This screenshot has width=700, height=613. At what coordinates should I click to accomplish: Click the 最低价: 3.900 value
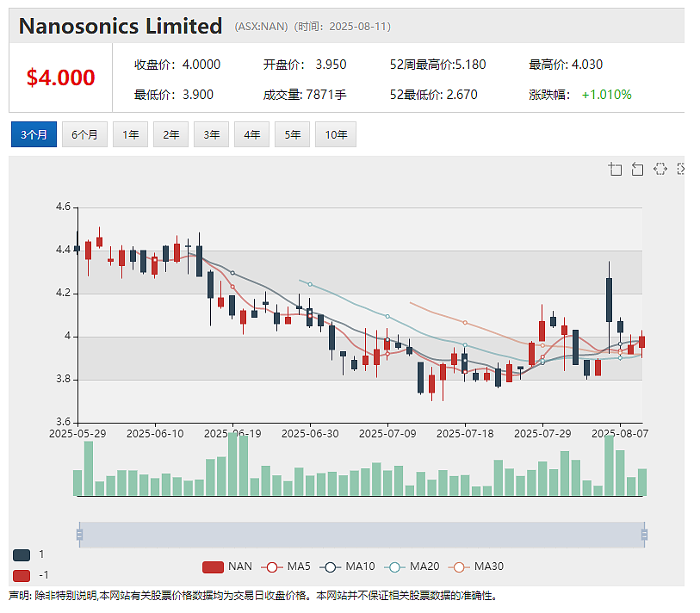174,95
